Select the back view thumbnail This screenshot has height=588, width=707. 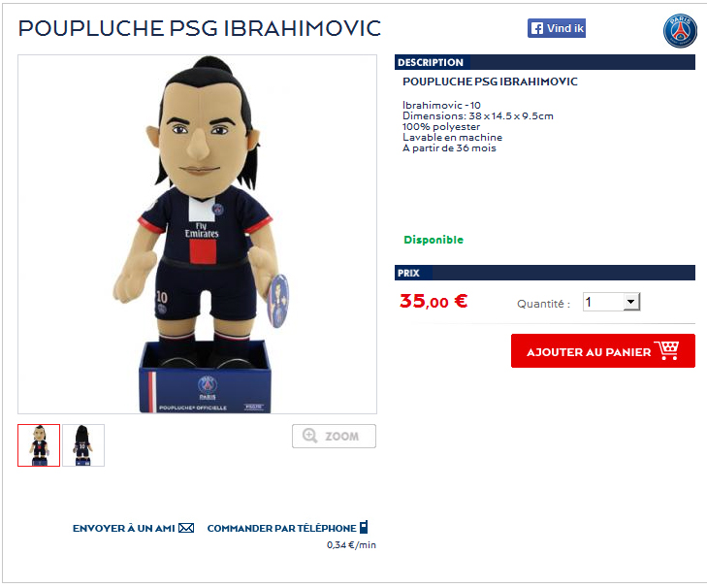[x=83, y=445]
